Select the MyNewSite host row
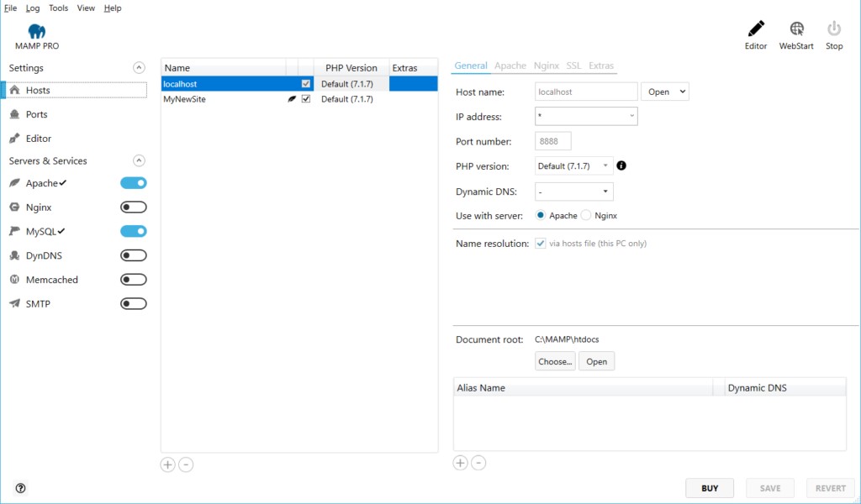 [x=299, y=99]
